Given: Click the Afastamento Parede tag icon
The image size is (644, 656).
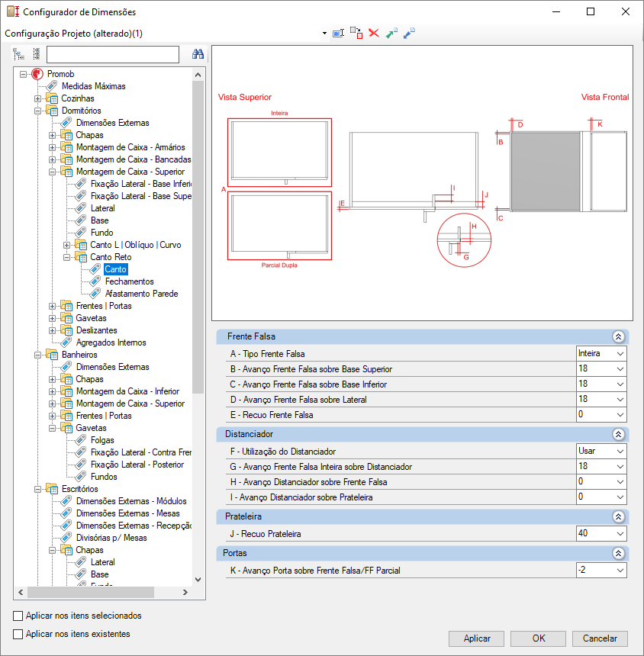Looking at the screenshot, I should 95,294.
